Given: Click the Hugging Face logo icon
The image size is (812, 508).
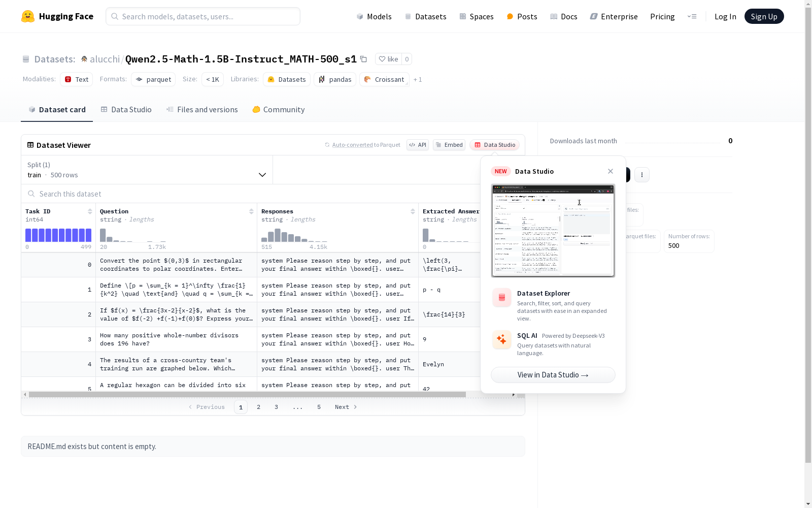Looking at the screenshot, I should pyautogui.click(x=28, y=16).
